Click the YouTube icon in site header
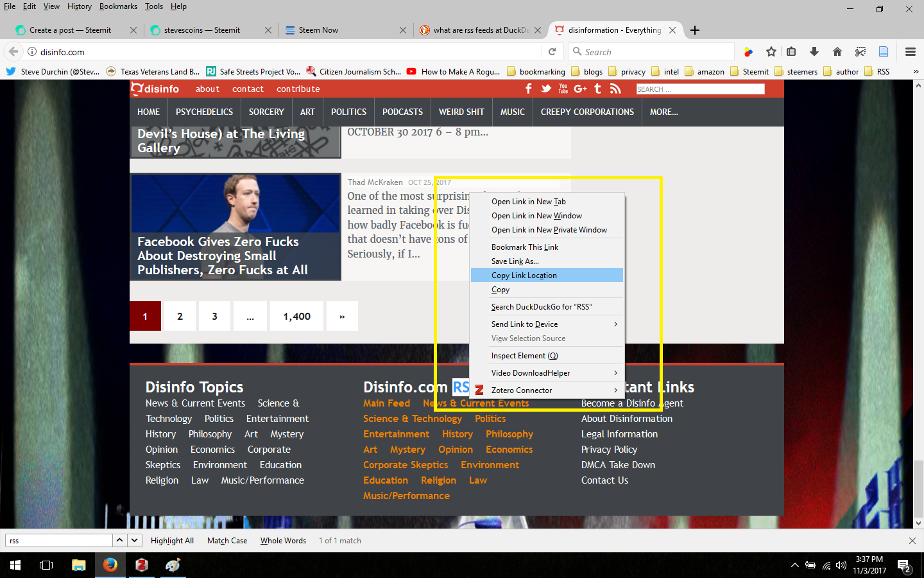Screen dimensions: 924x578 [x=563, y=89]
